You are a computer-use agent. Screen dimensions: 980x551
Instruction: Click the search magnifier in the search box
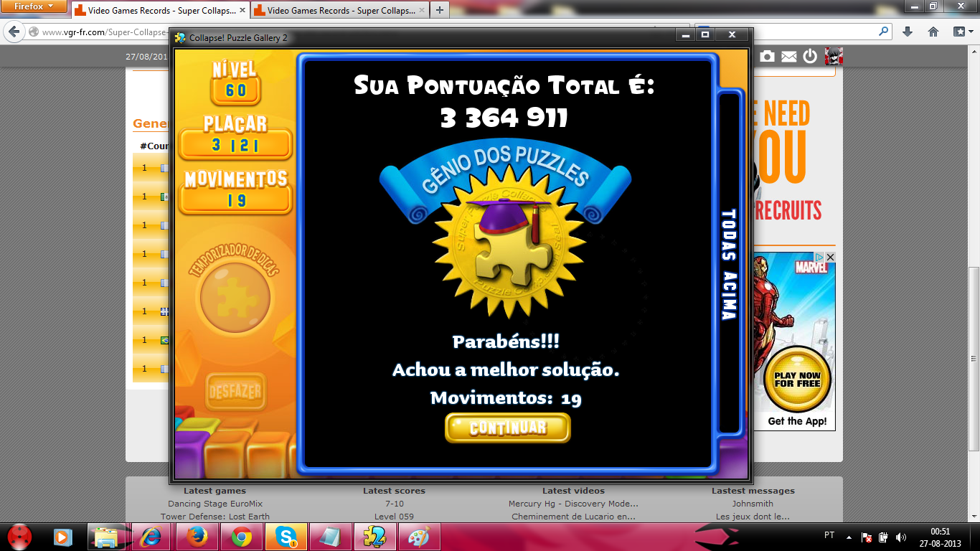883,32
